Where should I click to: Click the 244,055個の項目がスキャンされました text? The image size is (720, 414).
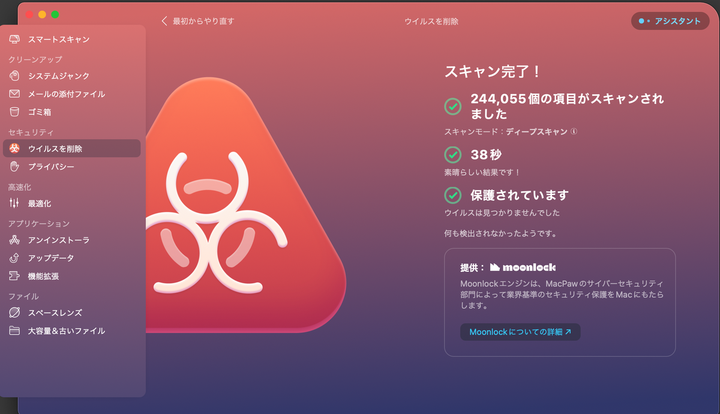point(567,106)
